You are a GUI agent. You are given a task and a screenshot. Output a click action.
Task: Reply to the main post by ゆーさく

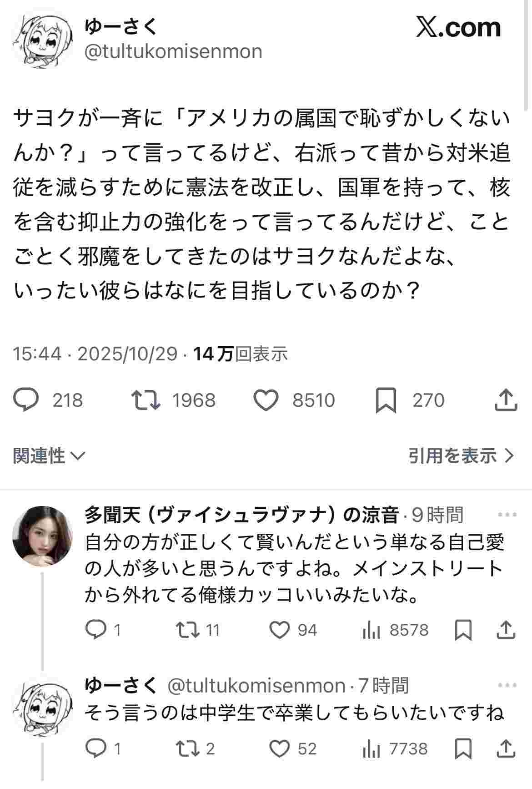tap(25, 400)
